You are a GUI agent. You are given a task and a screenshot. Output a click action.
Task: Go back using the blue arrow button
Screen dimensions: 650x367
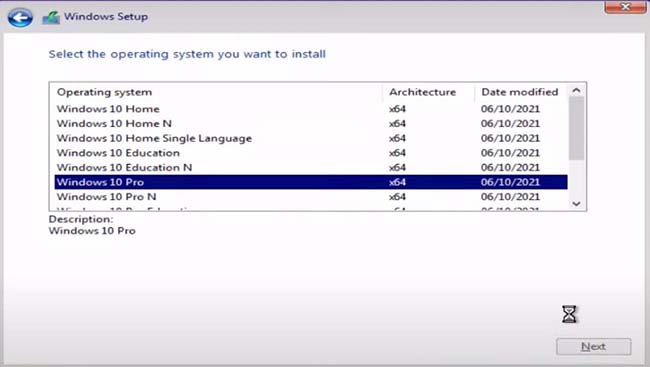(20, 17)
